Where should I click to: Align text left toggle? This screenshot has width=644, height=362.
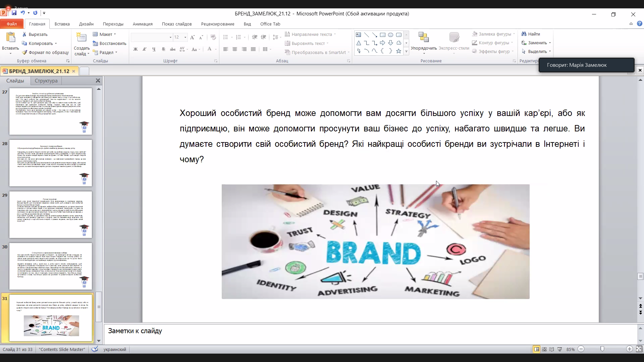(x=226, y=49)
